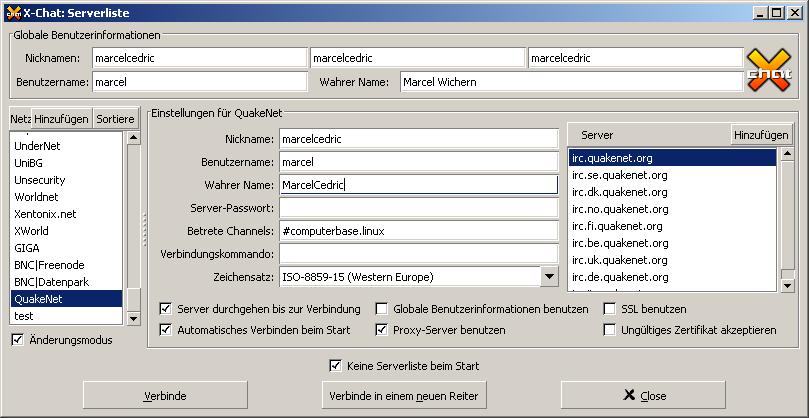Screen dimensions: 809x418
Task: Select server irc.fi.quakenet.org
Action: point(672,226)
